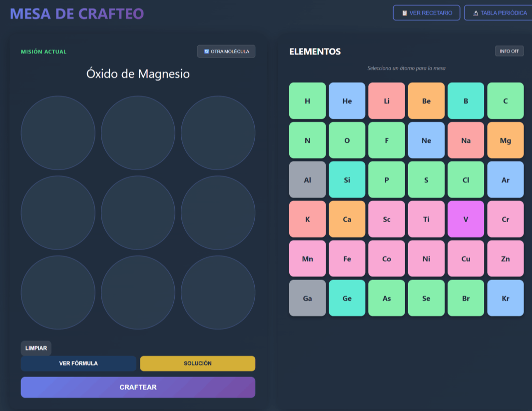Select the Kriptón (Kr) element tile
532x411 pixels.
coord(505,298)
